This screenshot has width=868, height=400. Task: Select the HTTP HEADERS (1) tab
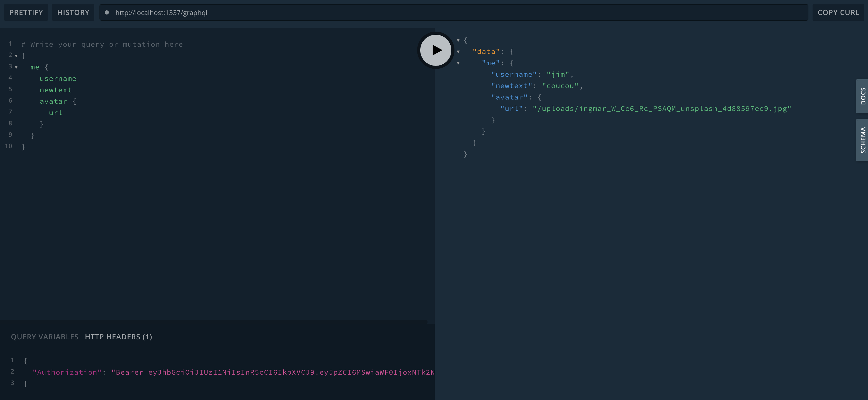pyautogui.click(x=118, y=337)
